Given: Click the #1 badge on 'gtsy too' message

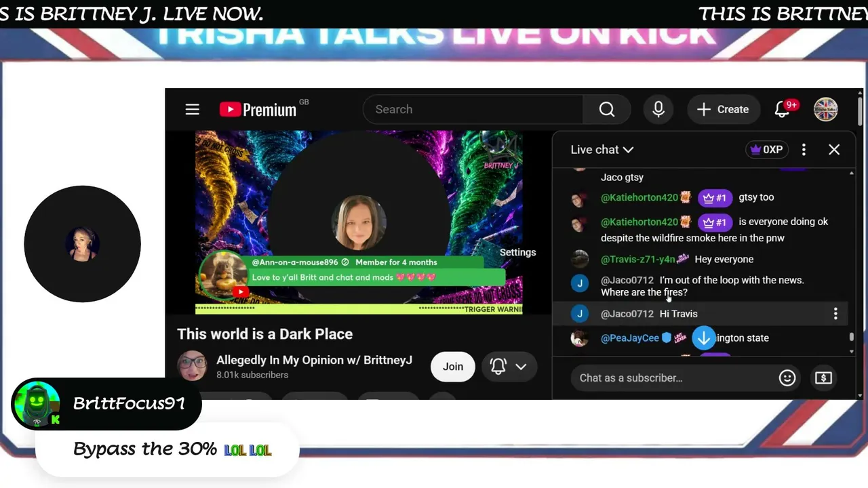Looking at the screenshot, I should (715, 197).
